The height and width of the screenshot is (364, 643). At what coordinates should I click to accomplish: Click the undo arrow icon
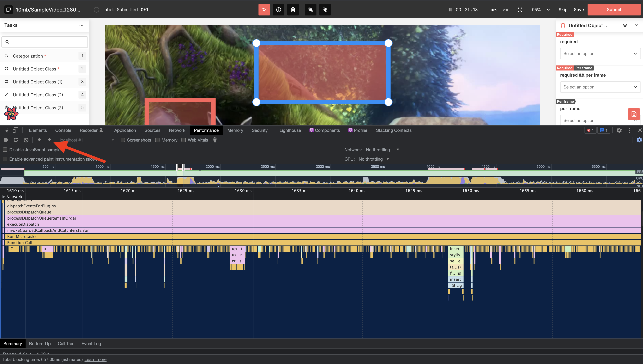494,10
